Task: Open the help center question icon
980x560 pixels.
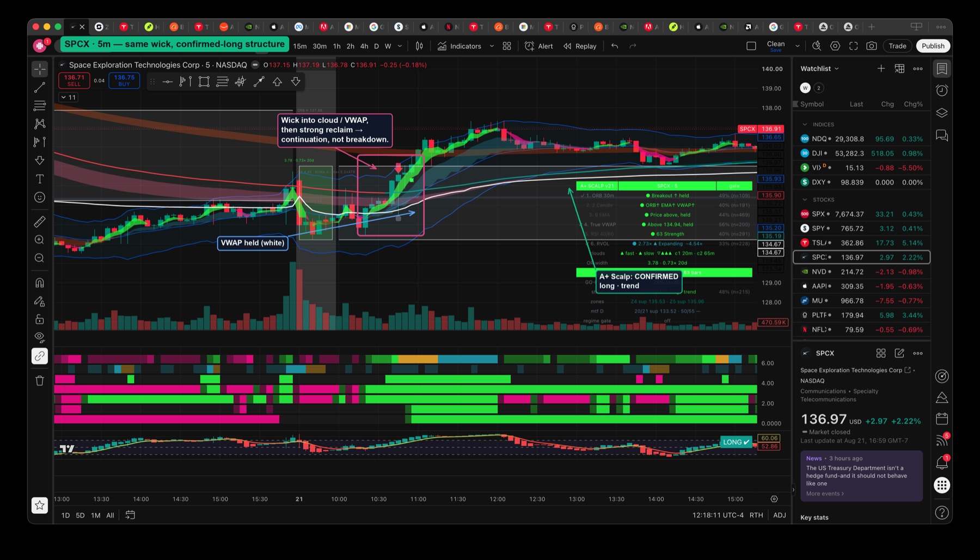Action: point(942,513)
